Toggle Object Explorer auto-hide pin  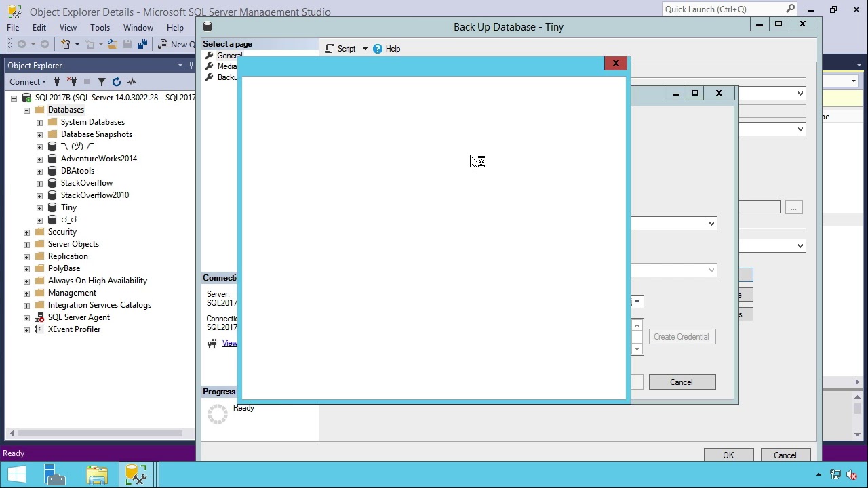click(x=190, y=66)
